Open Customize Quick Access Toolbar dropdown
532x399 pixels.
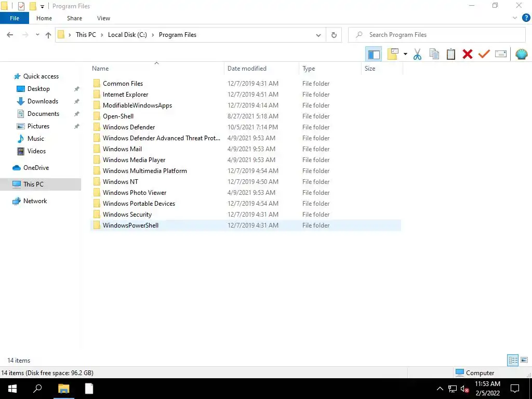(x=42, y=6)
